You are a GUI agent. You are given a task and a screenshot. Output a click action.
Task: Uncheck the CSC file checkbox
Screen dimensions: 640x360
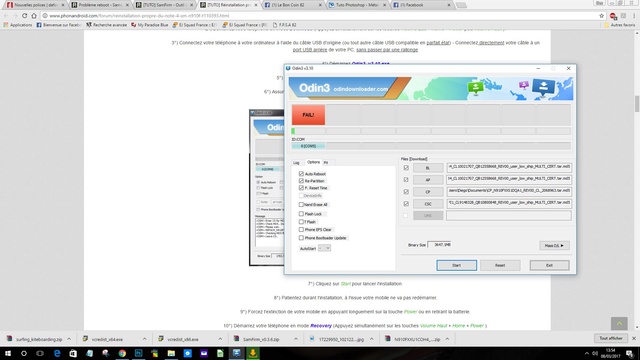click(406, 203)
